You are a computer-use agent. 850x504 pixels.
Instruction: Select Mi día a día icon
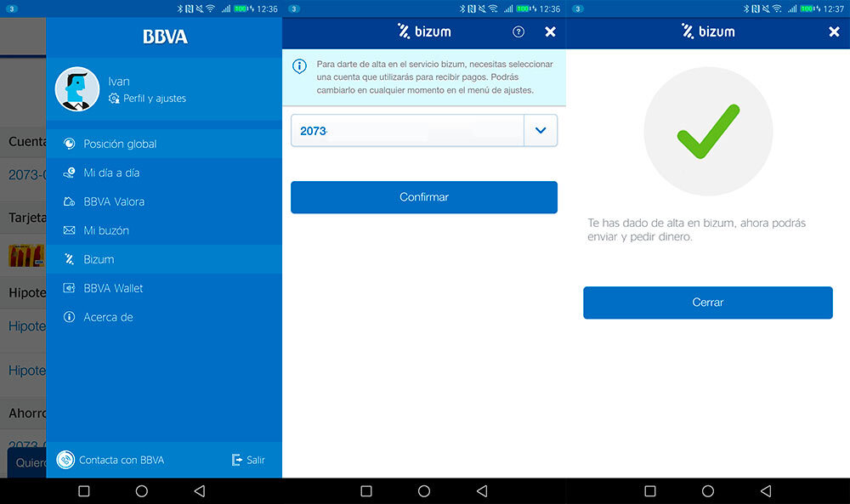point(70,173)
